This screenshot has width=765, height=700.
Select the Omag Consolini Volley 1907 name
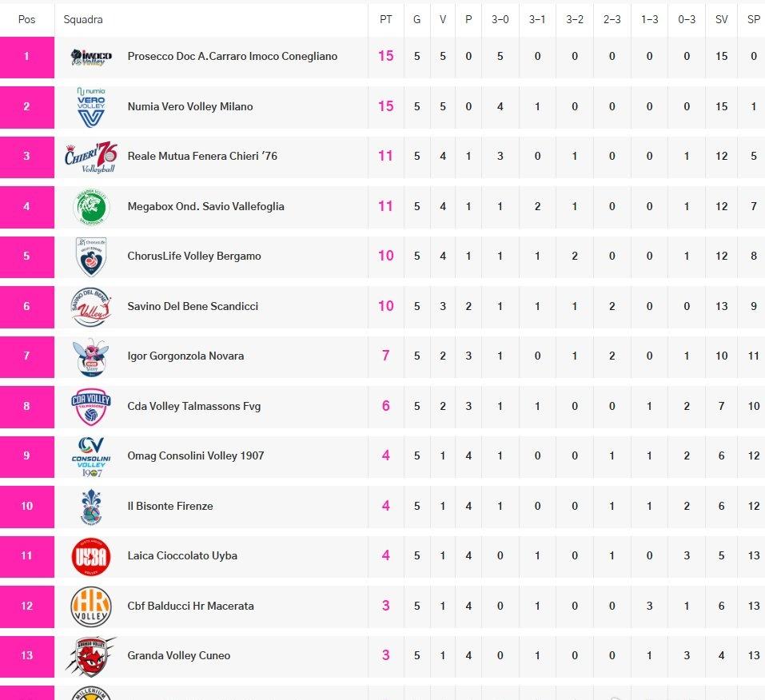click(196, 455)
